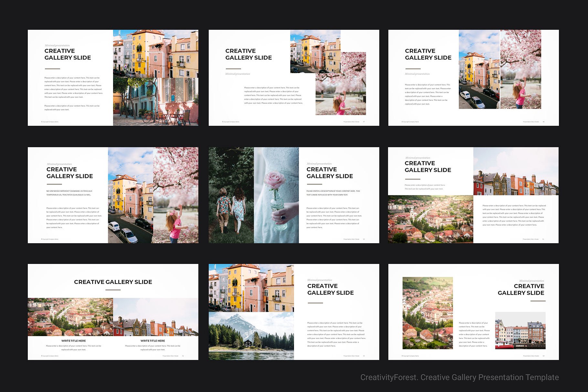Open the slide with two children walking
This screenshot has width=588, height=392.
click(231, 194)
